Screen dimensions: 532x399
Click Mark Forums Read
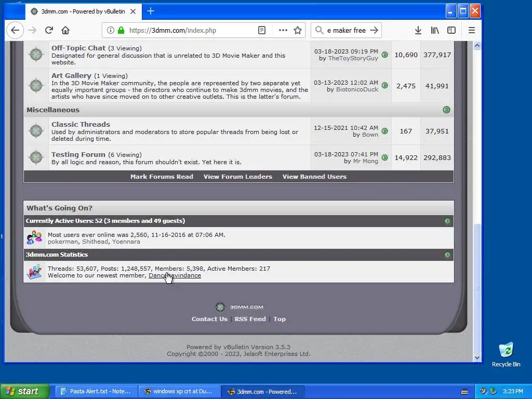162,177
